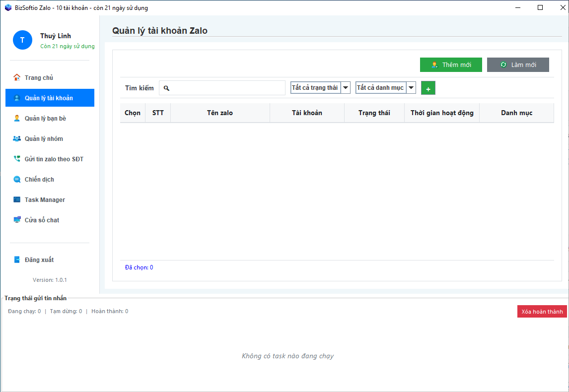Click the Cửa sổ chat monitor icon

coord(17,220)
